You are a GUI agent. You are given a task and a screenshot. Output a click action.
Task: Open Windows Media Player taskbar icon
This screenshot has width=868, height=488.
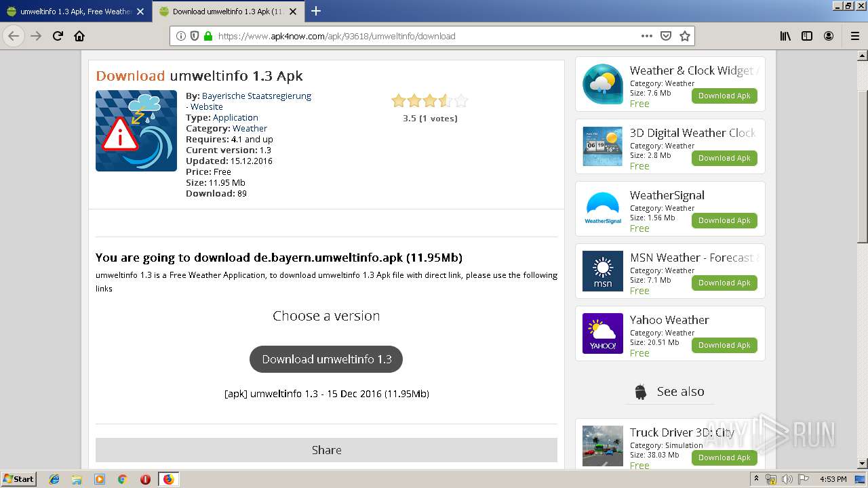[100, 479]
